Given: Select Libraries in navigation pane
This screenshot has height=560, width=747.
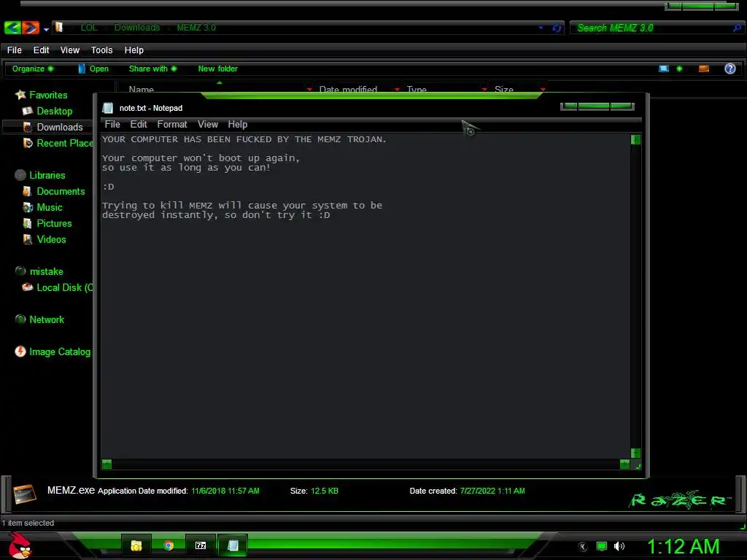Looking at the screenshot, I should pos(40,175).
